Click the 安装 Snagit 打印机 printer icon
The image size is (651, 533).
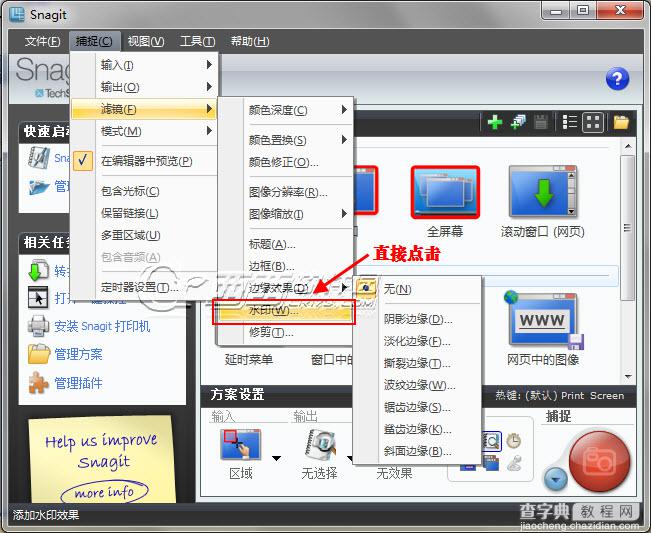click(38, 326)
